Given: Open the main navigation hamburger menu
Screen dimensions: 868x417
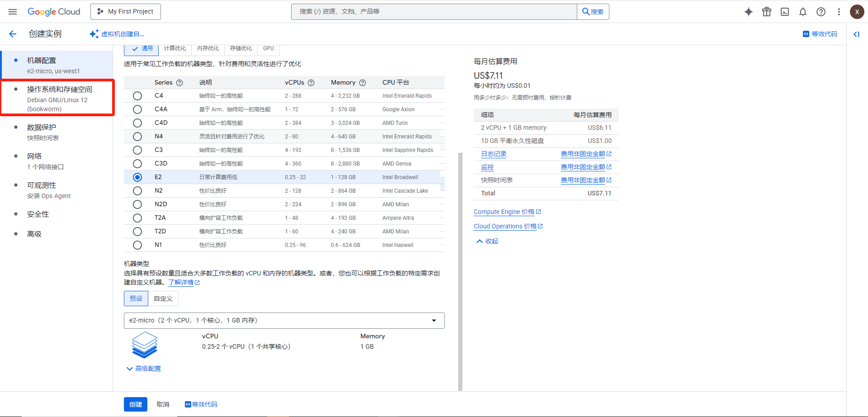Looking at the screenshot, I should 13,12.
